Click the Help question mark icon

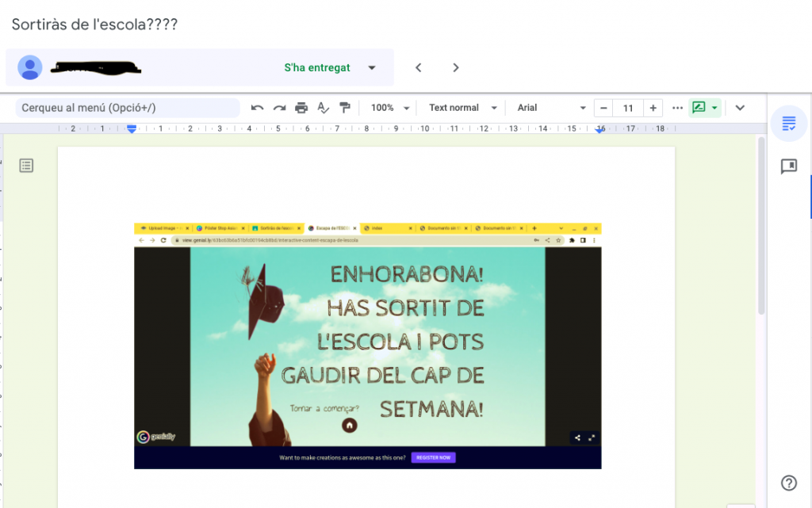(788, 483)
